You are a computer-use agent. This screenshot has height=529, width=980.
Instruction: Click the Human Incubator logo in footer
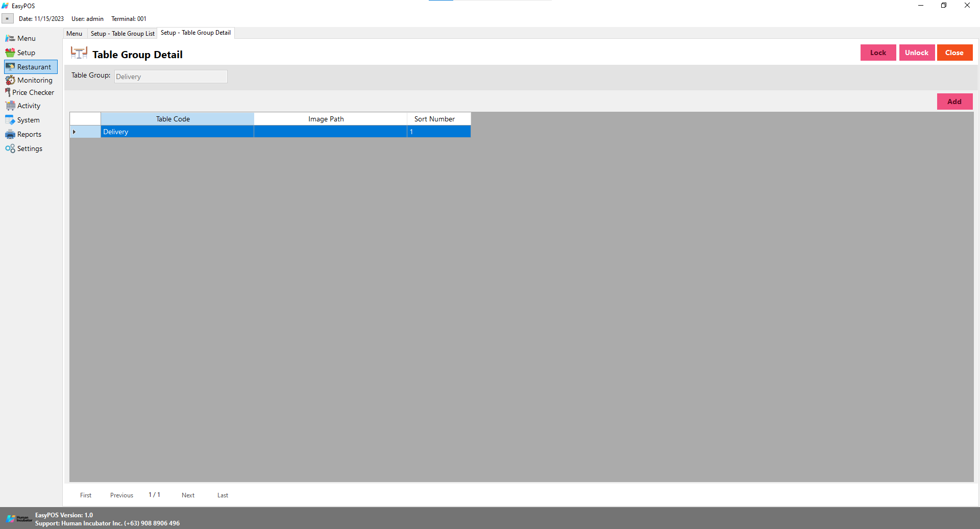pos(19,519)
